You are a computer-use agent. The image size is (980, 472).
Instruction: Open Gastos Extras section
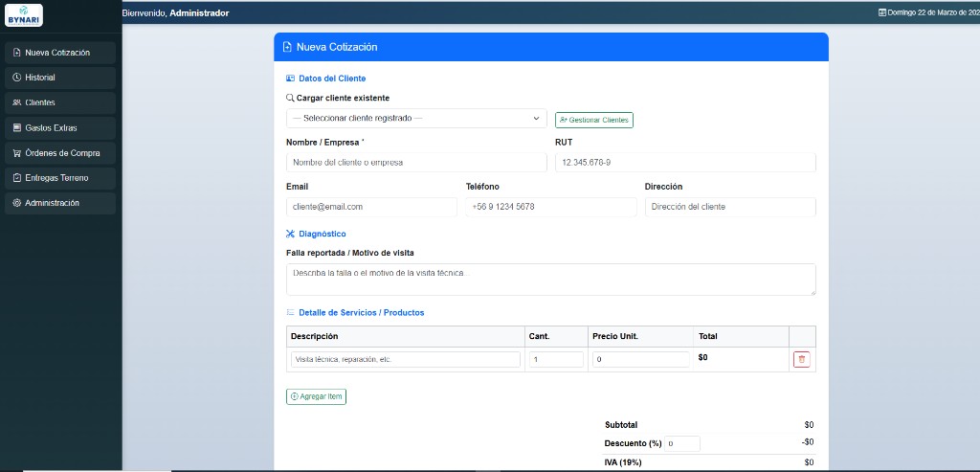[x=59, y=127]
